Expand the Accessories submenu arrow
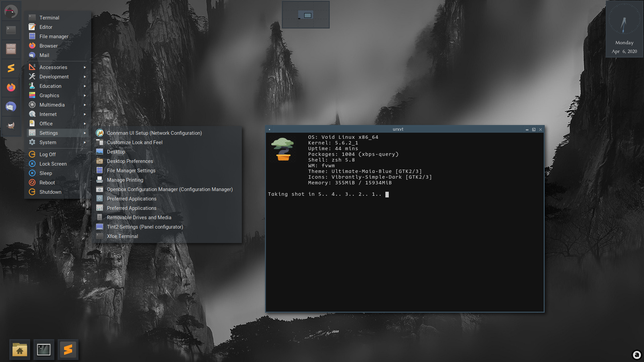644x362 pixels. 85,67
